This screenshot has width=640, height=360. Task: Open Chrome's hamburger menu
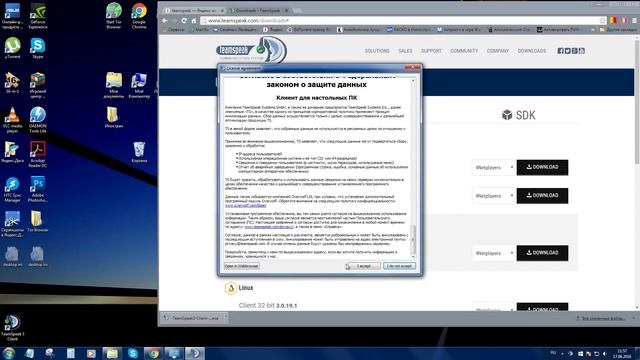[635, 20]
